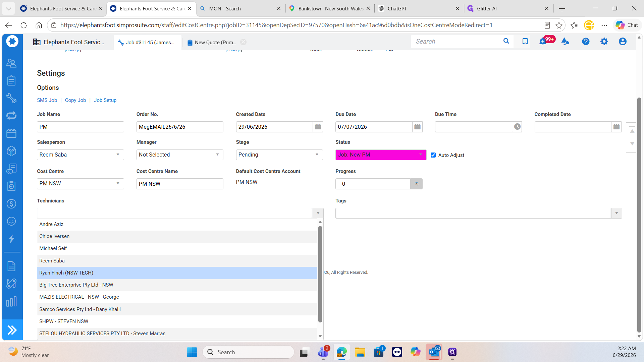This screenshot has height=362, width=644.
Task: Collapse the Technicians dropdown arrow
Action: pos(318,213)
